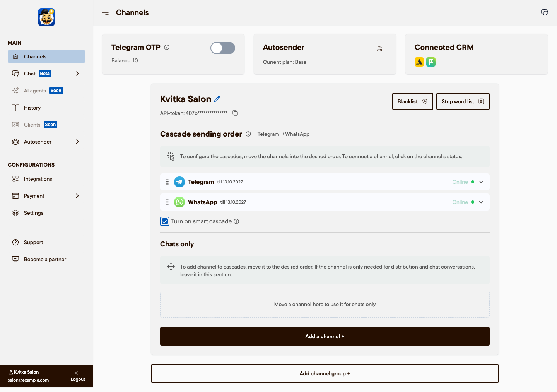Go to History in sidebar

(46, 108)
